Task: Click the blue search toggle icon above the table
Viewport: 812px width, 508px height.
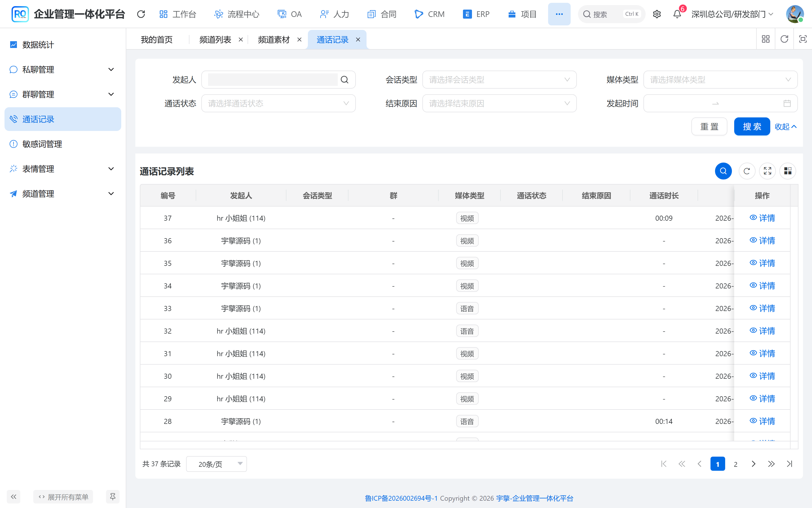Action: pyautogui.click(x=723, y=171)
